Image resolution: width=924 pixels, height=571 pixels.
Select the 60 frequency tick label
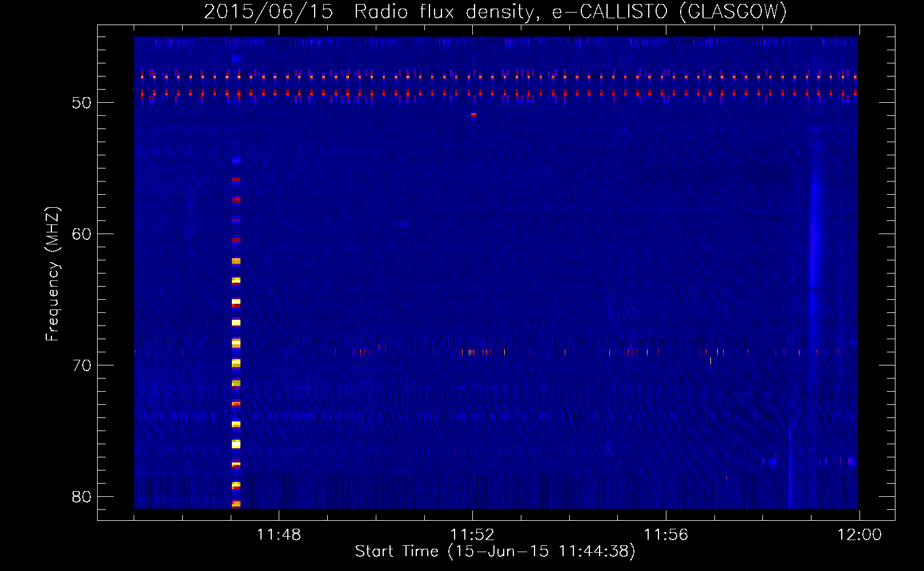click(82, 234)
